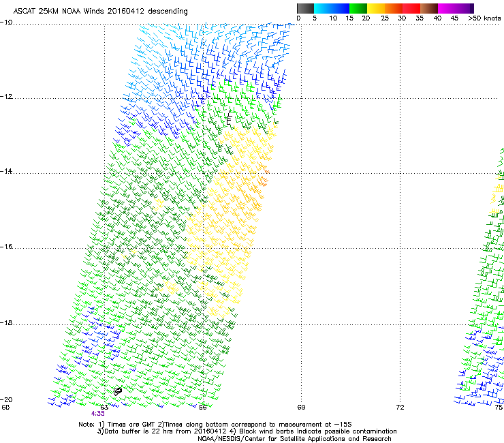Click the '-12' latitude axis label

pyautogui.click(x=6, y=97)
